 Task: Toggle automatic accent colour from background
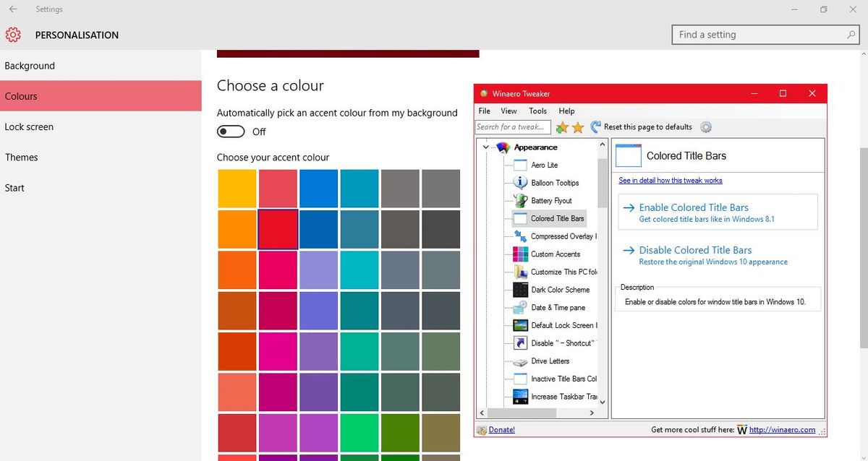click(231, 132)
